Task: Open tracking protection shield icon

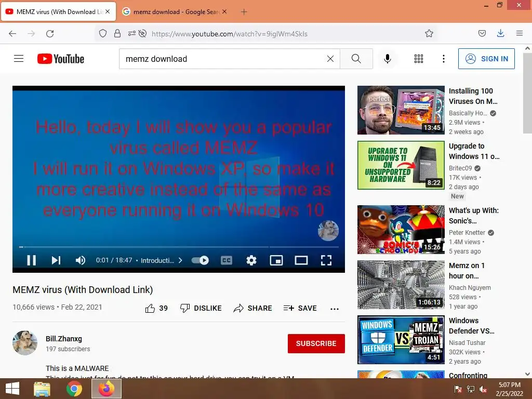Action: [x=103, y=33]
